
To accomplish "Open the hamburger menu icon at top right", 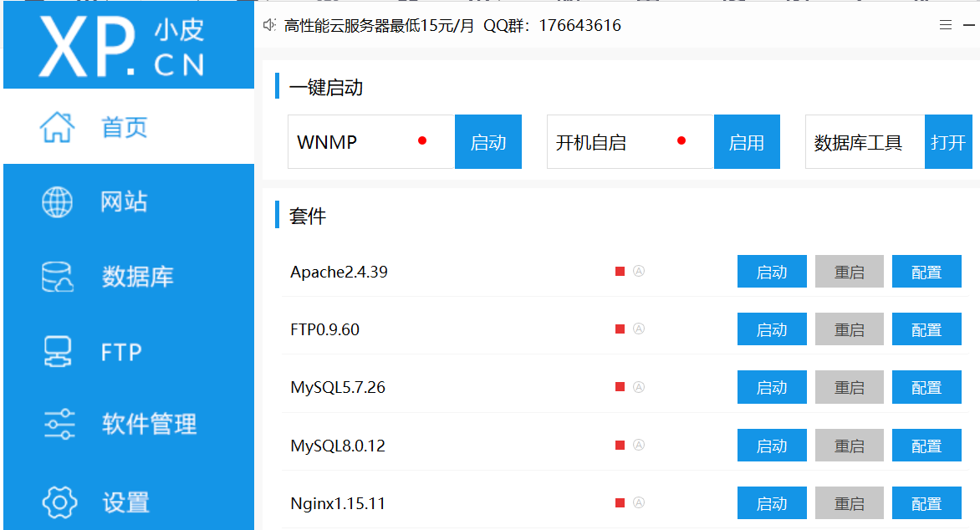I will point(946,25).
